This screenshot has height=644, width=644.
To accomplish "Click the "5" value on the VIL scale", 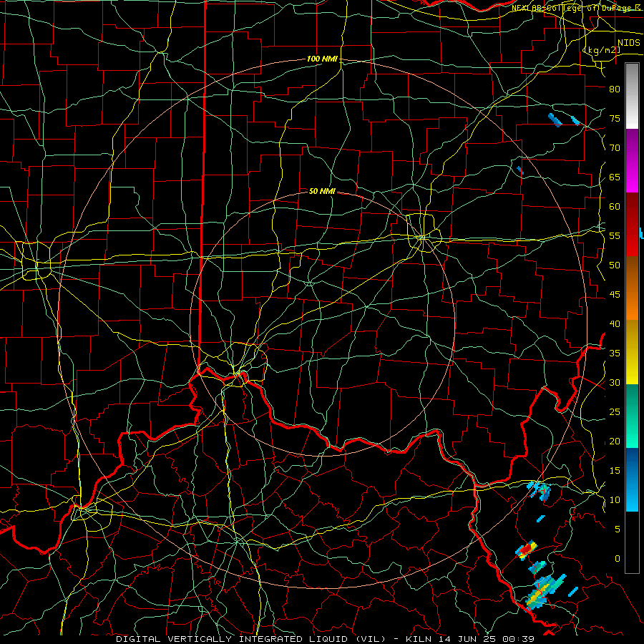I will pyautogui.click(x=618, y=530).
